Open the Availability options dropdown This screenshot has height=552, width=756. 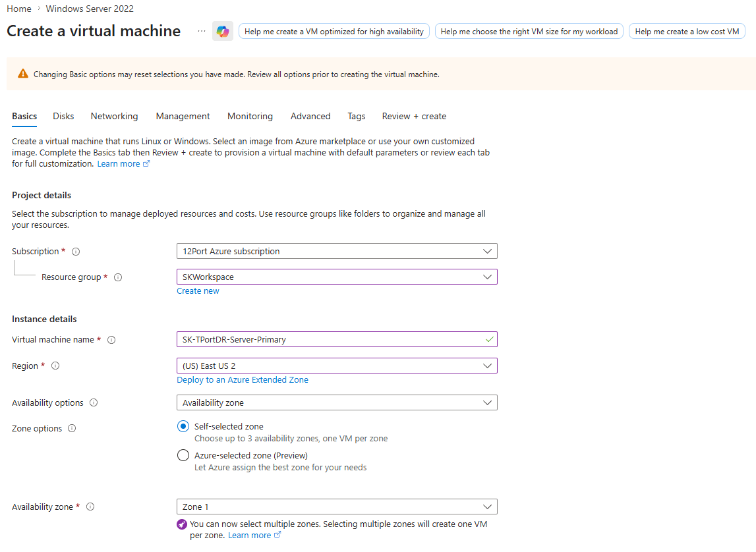337,402
